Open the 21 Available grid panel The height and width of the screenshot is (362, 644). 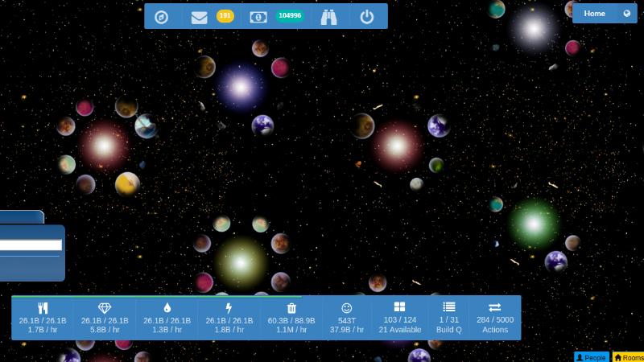tap(399, 319)
